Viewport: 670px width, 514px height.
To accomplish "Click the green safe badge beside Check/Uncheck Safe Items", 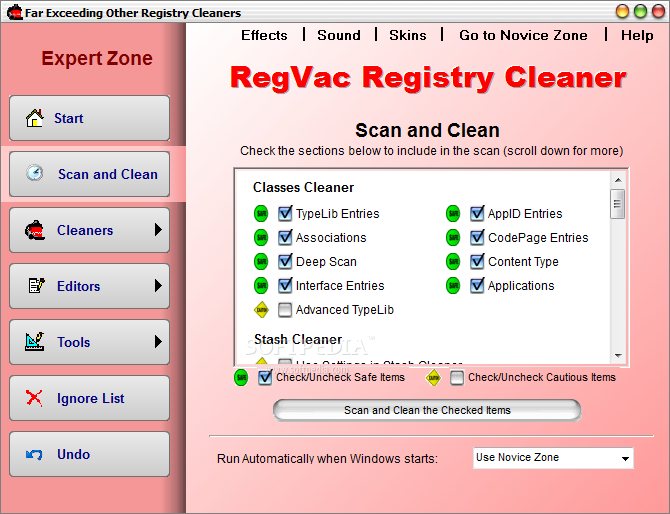I will coord(241,378).
